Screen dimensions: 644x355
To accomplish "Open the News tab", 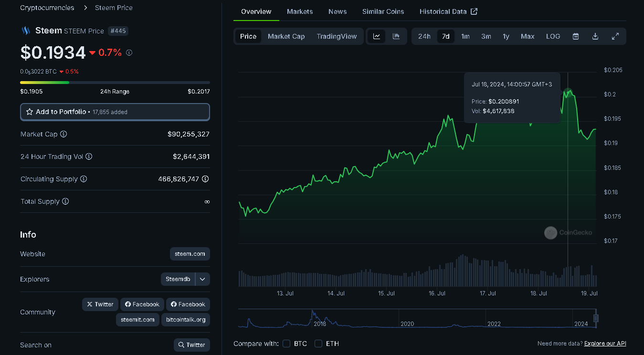I will tap(338, 11).
